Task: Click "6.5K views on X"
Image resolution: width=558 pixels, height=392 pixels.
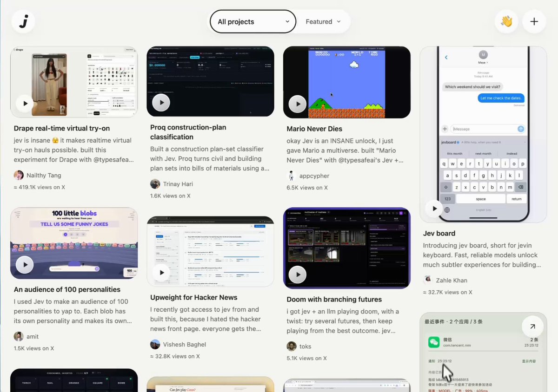Action: click(307, 188)
